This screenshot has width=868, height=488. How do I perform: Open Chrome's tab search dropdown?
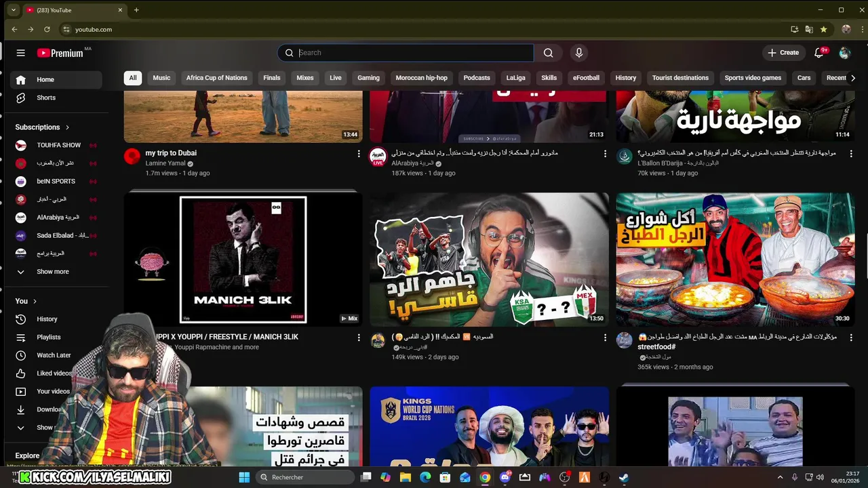tap(13, 10)
